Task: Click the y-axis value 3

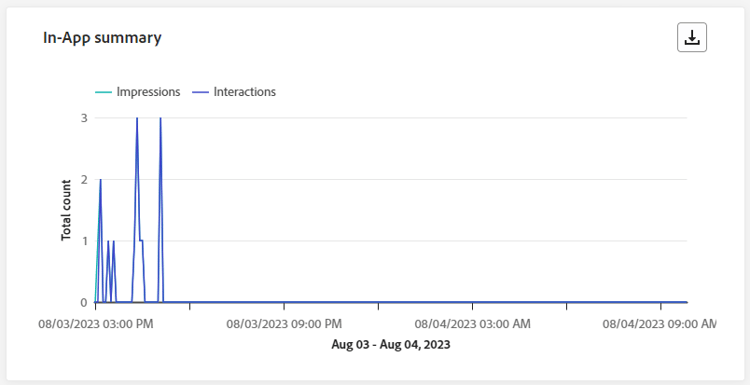Action: (84, 118)
